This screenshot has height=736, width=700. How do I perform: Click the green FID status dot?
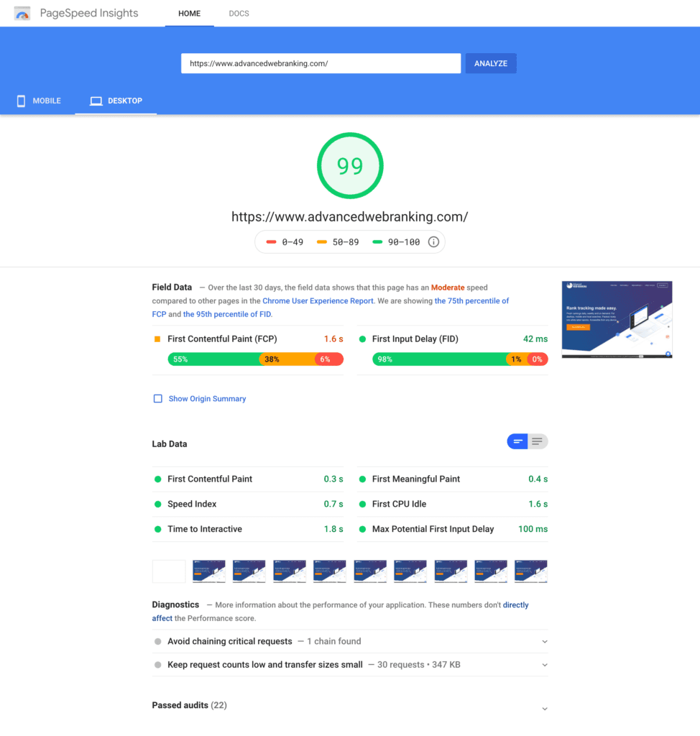[x=362, y=339]
